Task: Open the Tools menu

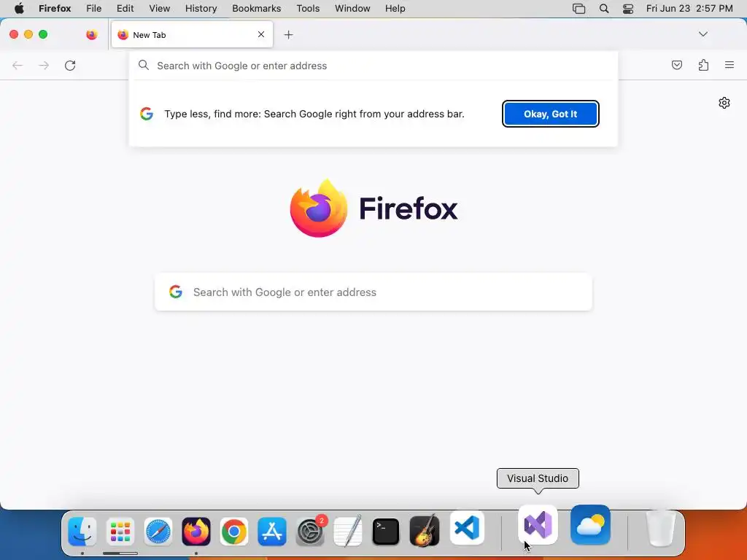Action: 308,9
